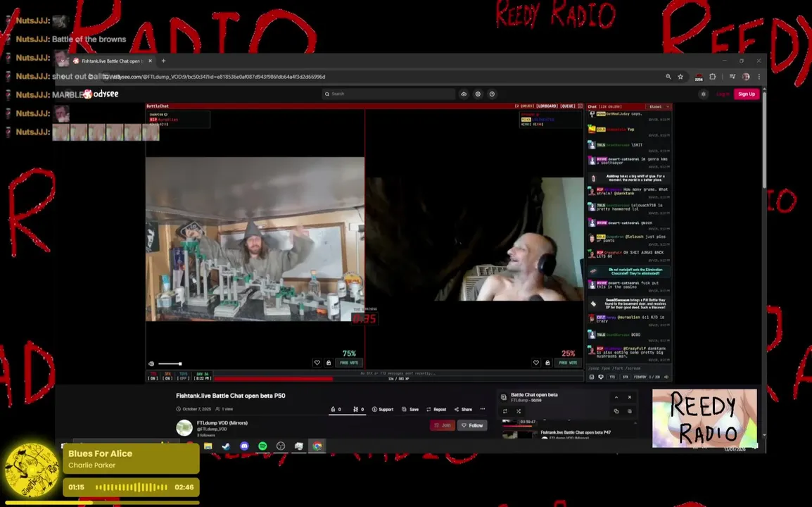Screen dimensions: 812x507
Task: Open Steam from the taskbar
Action: [x=226, y=446]
